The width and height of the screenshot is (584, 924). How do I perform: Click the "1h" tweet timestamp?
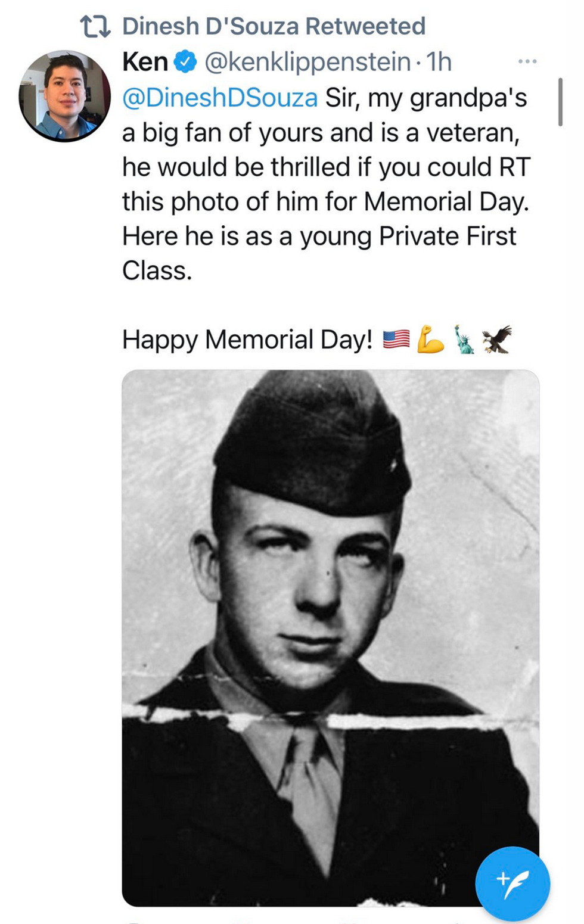[440, 62]
